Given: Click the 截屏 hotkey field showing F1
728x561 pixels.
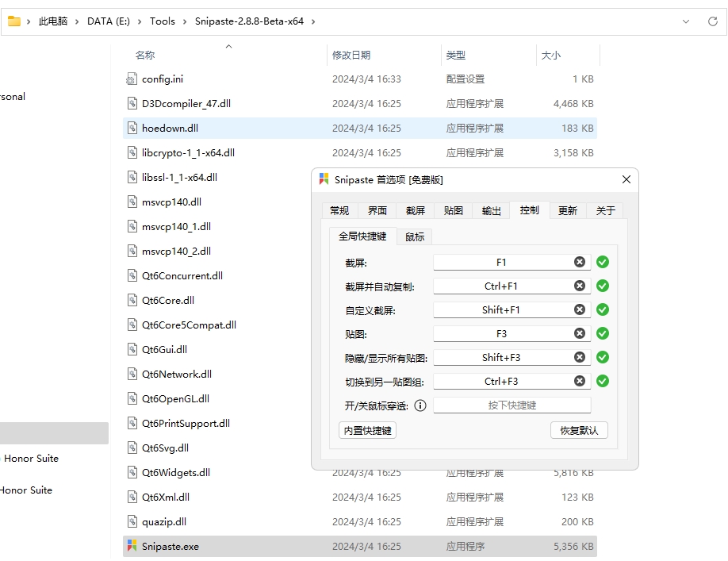Looking at the screenshot, I should pos(512,262).
